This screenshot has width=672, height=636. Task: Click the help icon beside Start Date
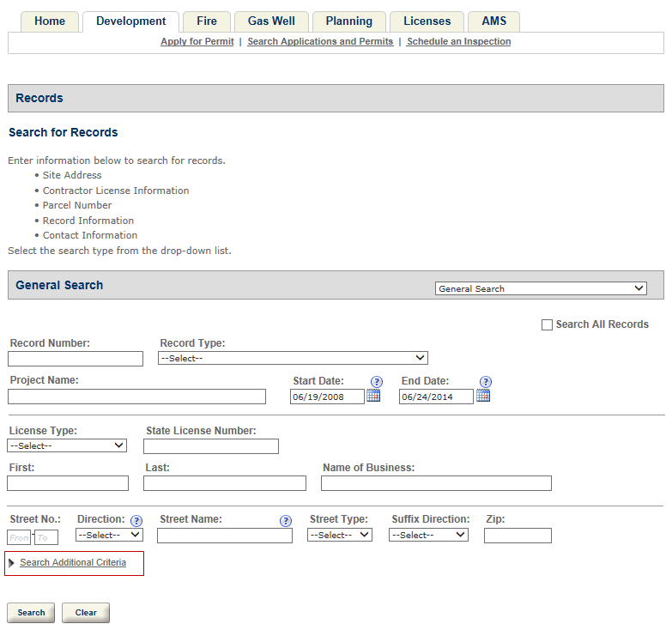(x=376, y=382)
